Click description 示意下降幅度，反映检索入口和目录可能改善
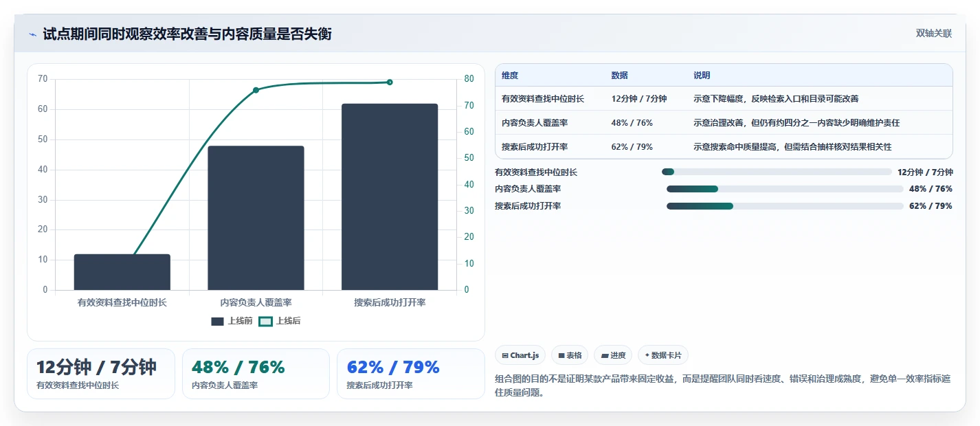Screen dimensions: 980x426 [776, 99]
